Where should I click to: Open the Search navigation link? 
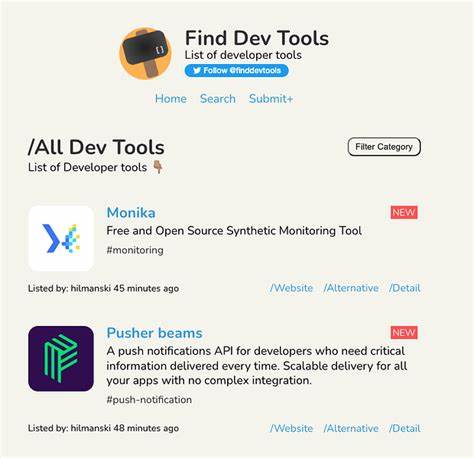[218, 99]
